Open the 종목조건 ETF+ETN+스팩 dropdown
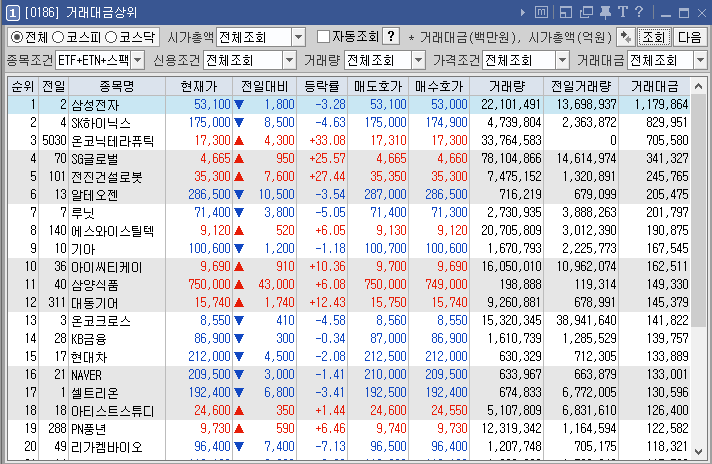Image resolution: width=712 pixels, height=464 pixels. (138, 60)
